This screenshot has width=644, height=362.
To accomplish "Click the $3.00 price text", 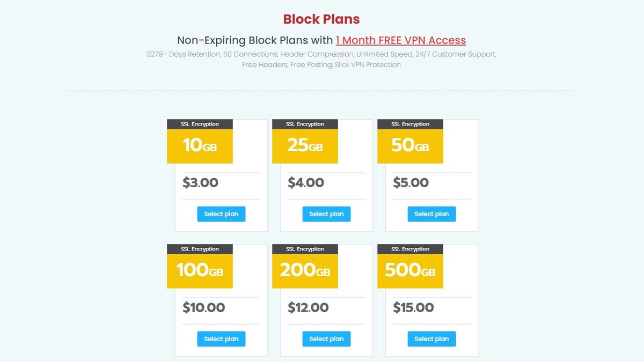I will (x=200, y=183).
